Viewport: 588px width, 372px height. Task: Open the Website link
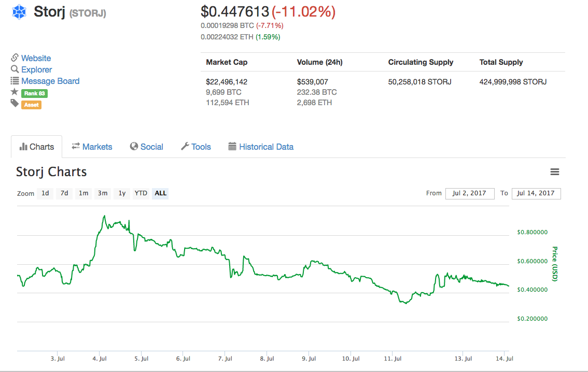pos(36,58)
